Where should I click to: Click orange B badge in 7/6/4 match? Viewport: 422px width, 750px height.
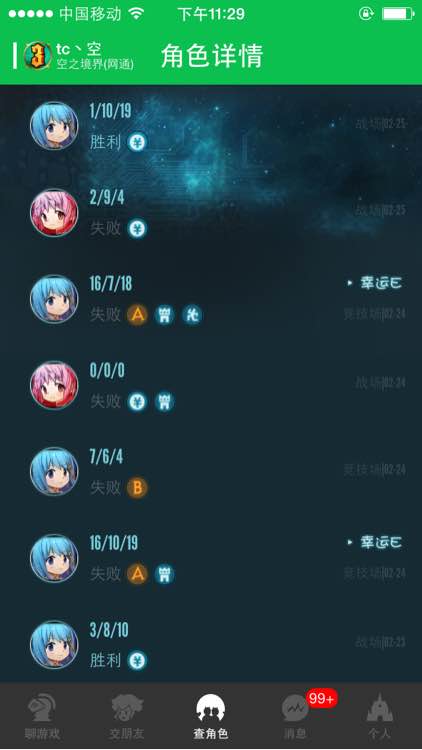[x=137, y=488]
